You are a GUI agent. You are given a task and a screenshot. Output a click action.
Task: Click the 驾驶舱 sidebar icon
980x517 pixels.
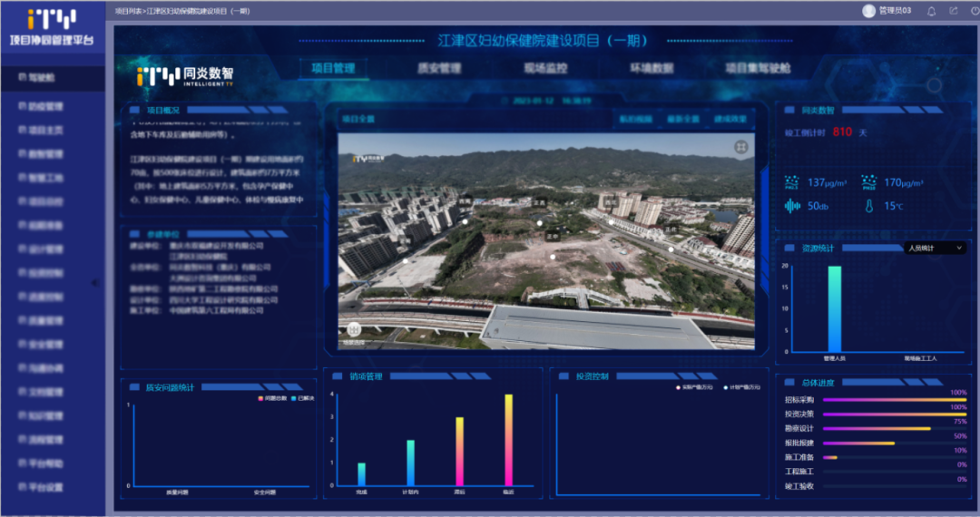23,79
